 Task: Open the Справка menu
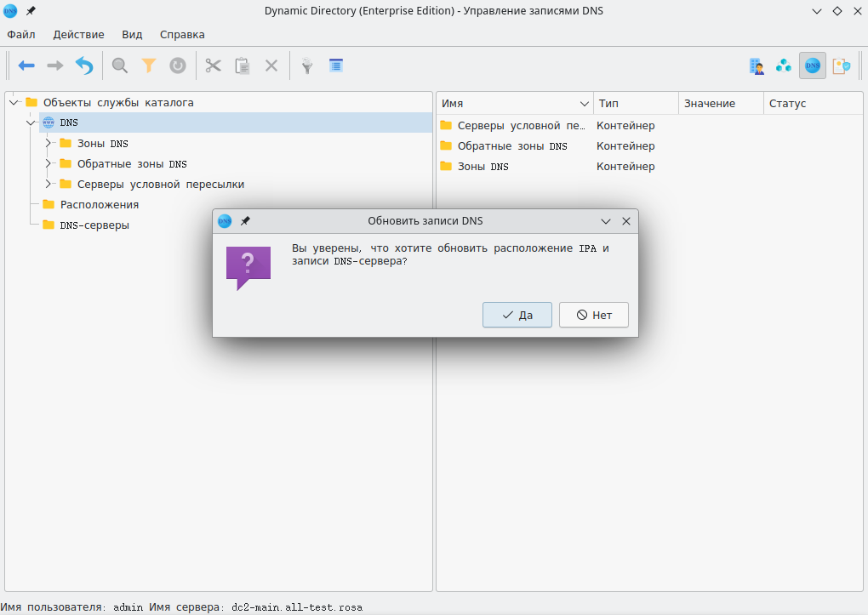point(182,35)
